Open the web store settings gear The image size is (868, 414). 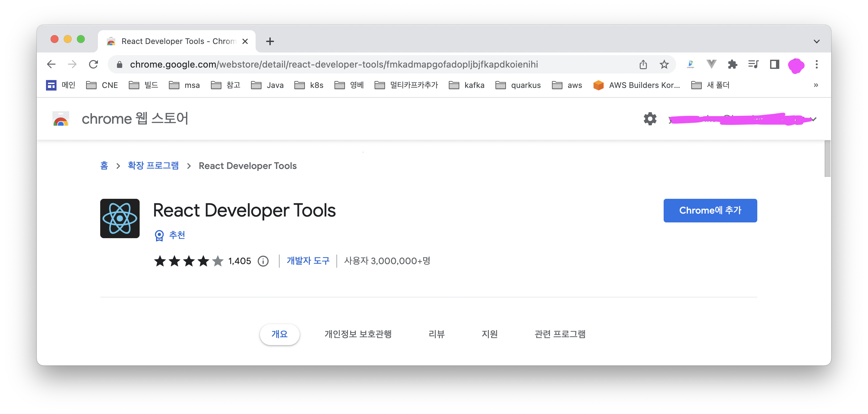650,119
